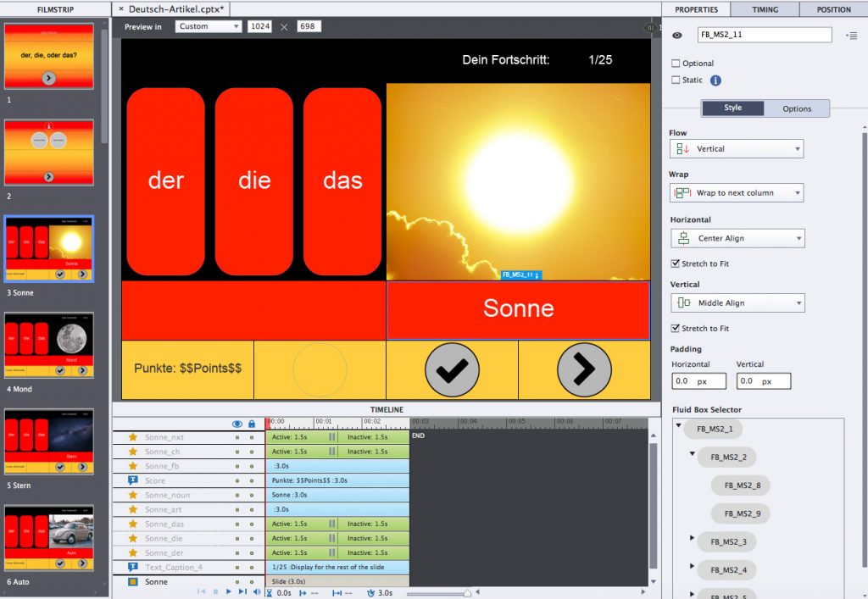
Task: Click the timeline lock all objects icon
Action: [251, 424]
